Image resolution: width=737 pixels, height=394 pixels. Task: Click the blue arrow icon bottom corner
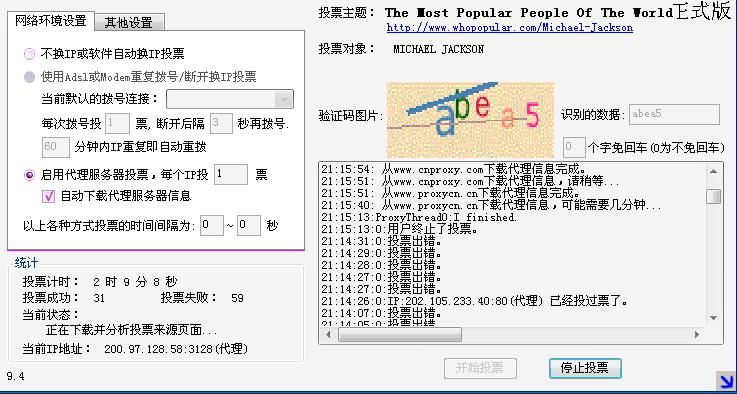[726, 380]
